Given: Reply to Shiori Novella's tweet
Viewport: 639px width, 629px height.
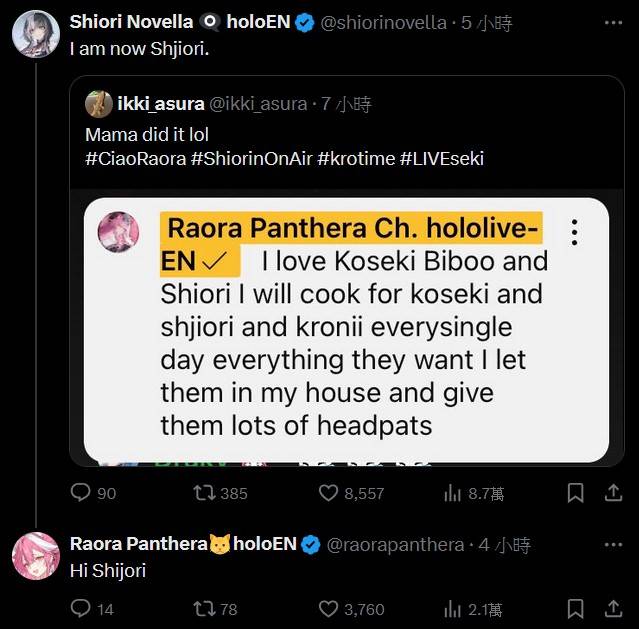Looking at the screenshot, I should 81,493.
